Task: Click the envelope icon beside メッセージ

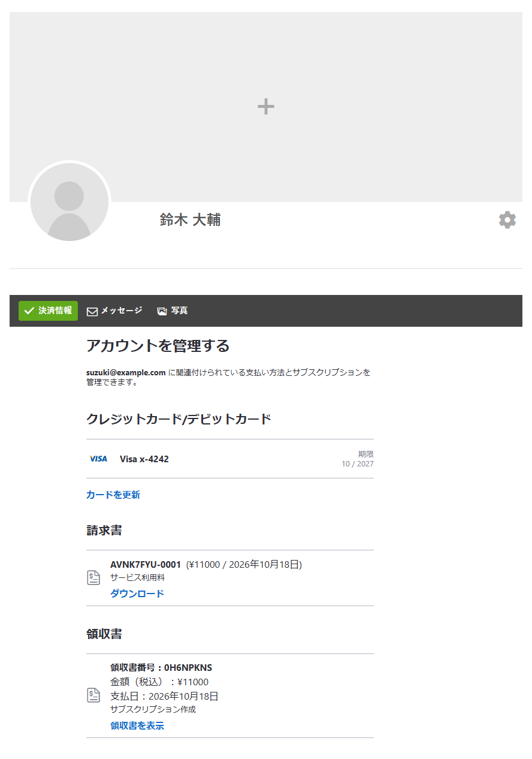Action: coord(92,311)
